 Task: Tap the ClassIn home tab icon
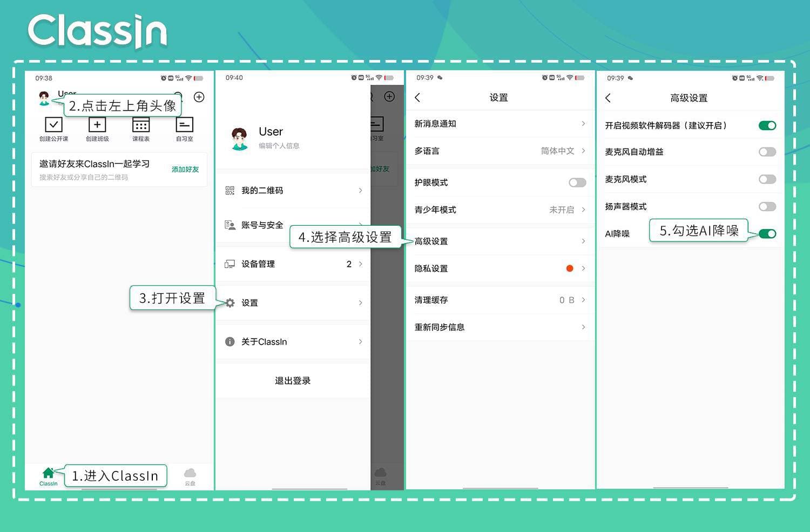pyautogui.click(x=48, y=473)
